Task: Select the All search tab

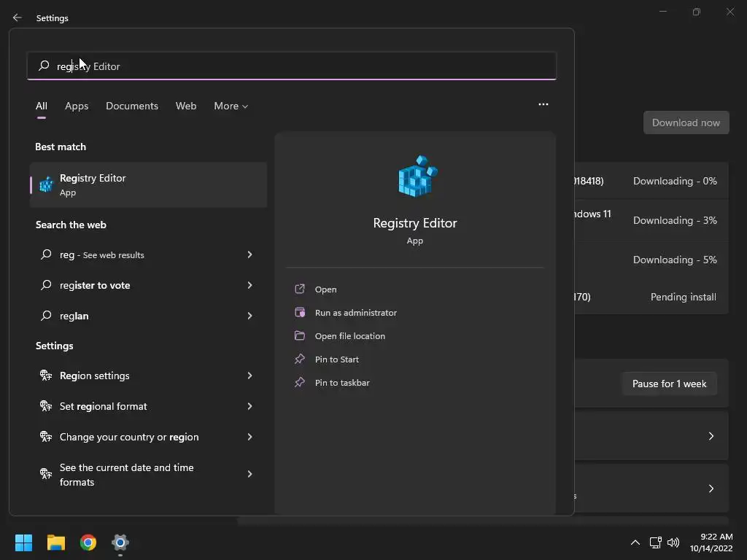Action: pyautogui.click(x=42, y=106)
